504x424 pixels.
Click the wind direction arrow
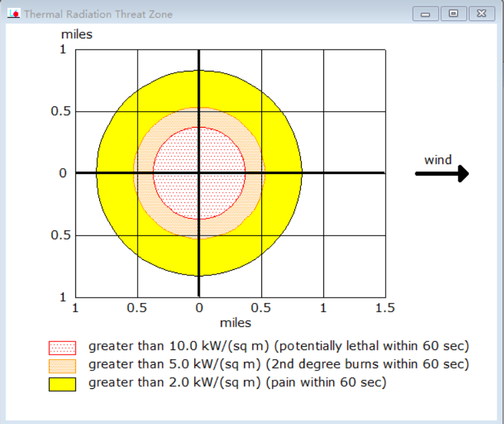tap(442, 173)
